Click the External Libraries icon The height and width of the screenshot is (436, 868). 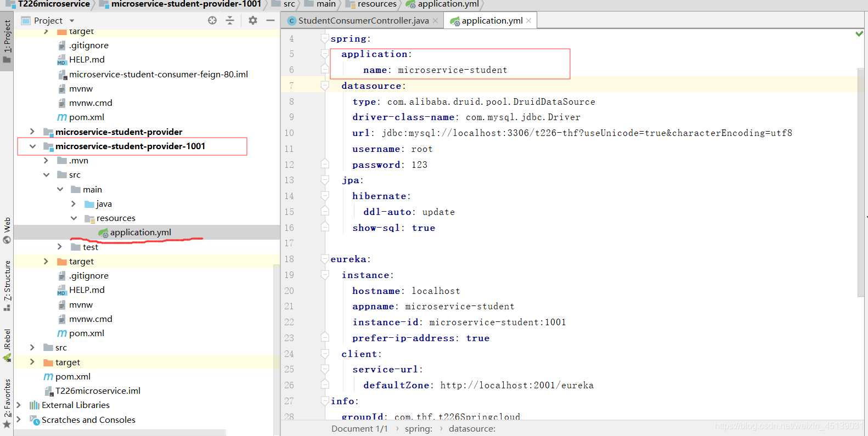pyautogui.click(x=35, y=405)
